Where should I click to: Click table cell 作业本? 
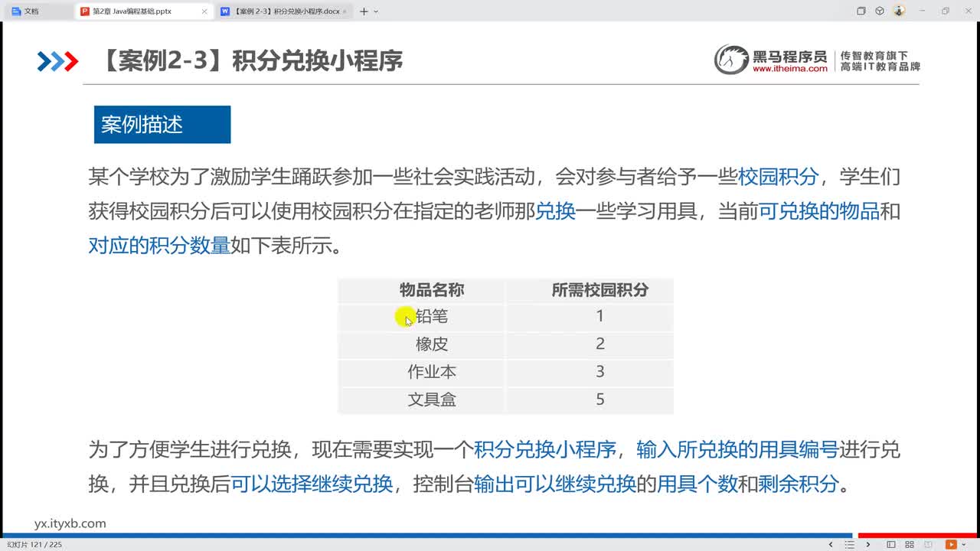pos(432,372)
